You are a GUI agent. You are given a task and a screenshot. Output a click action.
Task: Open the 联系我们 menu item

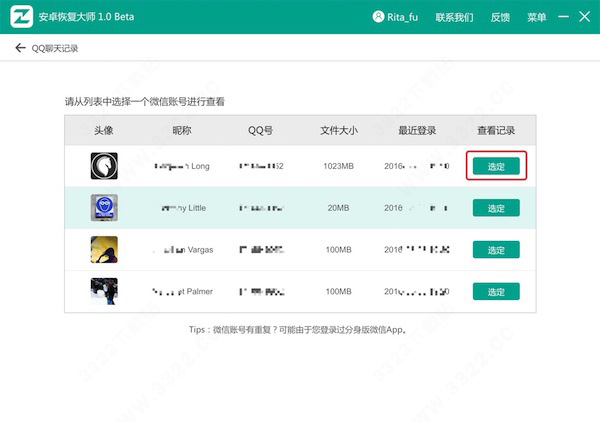[454, 17]
